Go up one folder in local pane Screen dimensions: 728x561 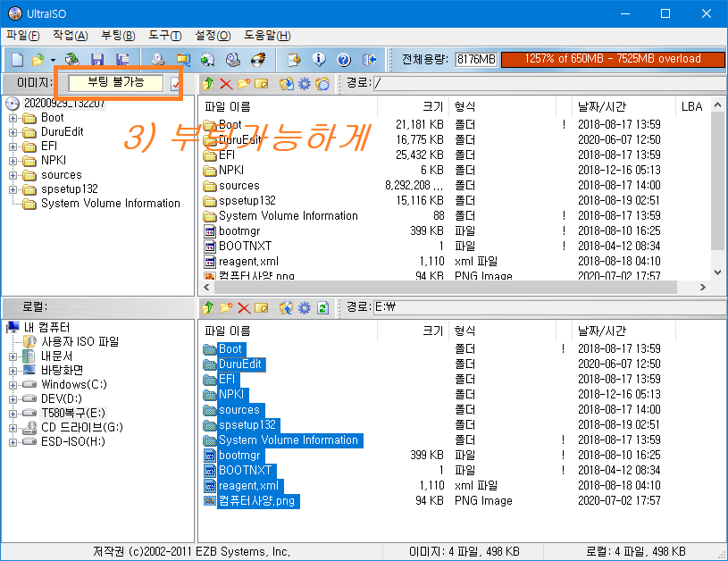point(207,307)
